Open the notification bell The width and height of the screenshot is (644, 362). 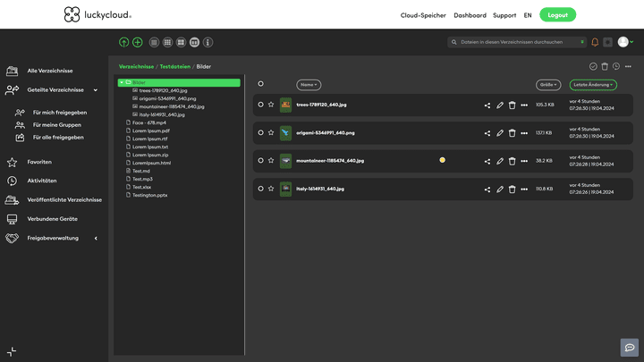click(x=595, y=42)
